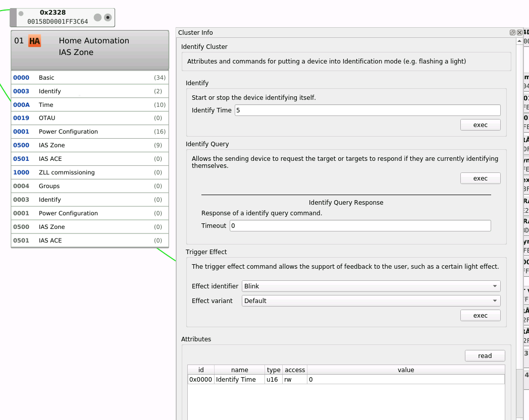
Task: Select the 0019 OTAU cluster
Action: coord(90,118)
